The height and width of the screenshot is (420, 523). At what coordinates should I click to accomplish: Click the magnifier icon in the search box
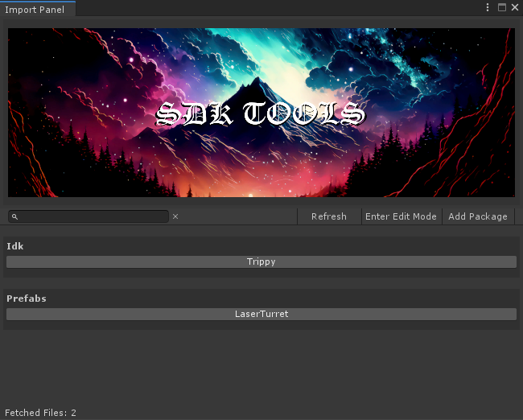[x=15, y=216]
